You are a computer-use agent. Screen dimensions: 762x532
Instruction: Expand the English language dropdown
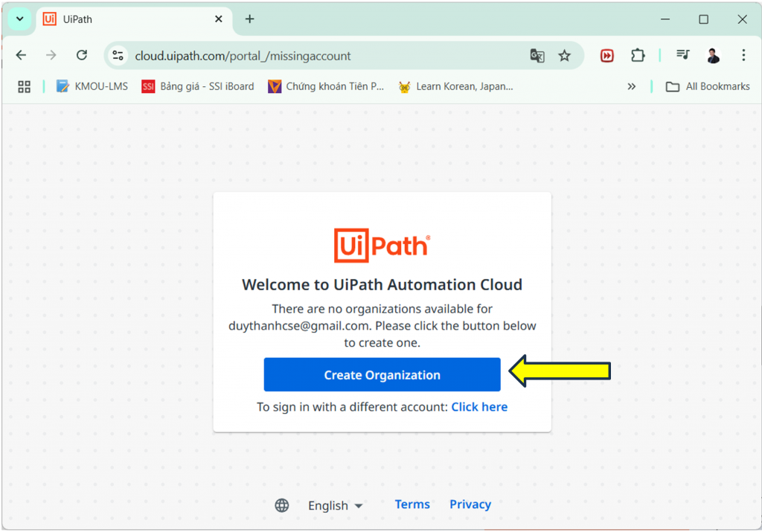coord(336,505)
